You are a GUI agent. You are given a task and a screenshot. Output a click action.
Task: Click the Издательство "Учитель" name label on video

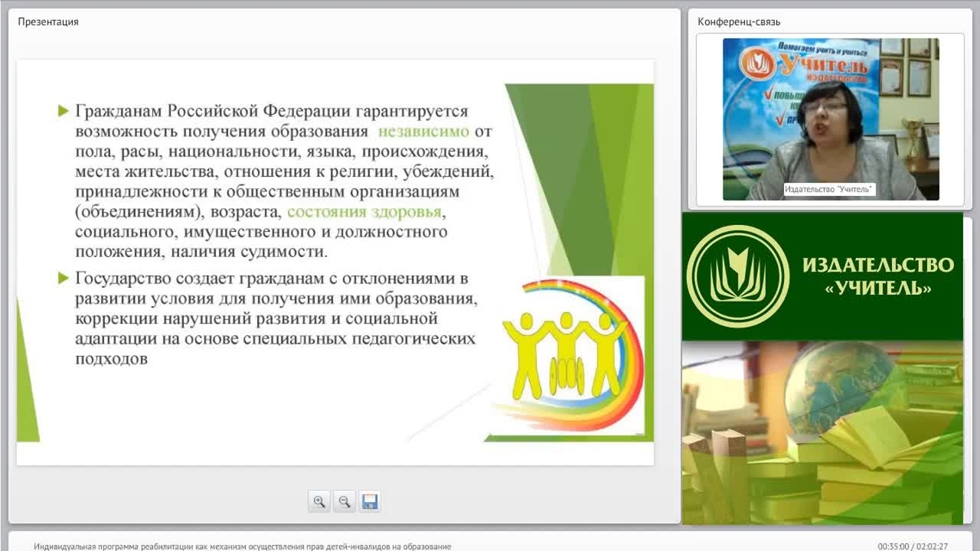(x=829, y=189)
